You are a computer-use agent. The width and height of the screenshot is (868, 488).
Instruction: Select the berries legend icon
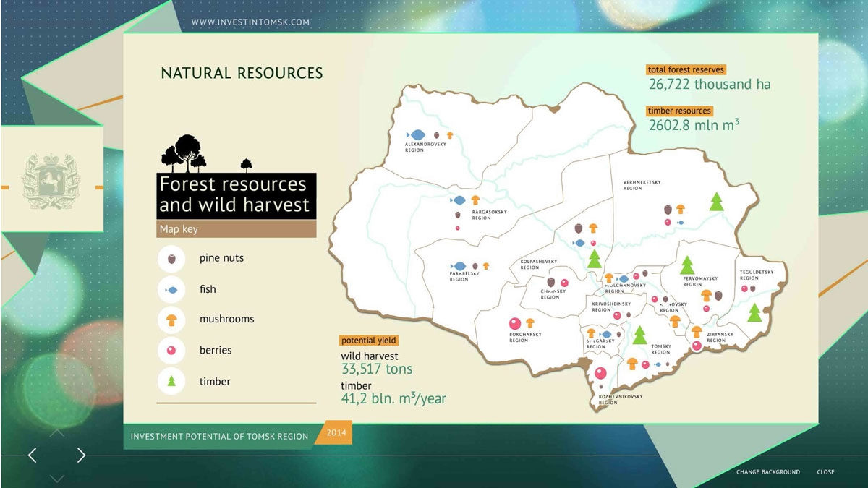(171, 351)
